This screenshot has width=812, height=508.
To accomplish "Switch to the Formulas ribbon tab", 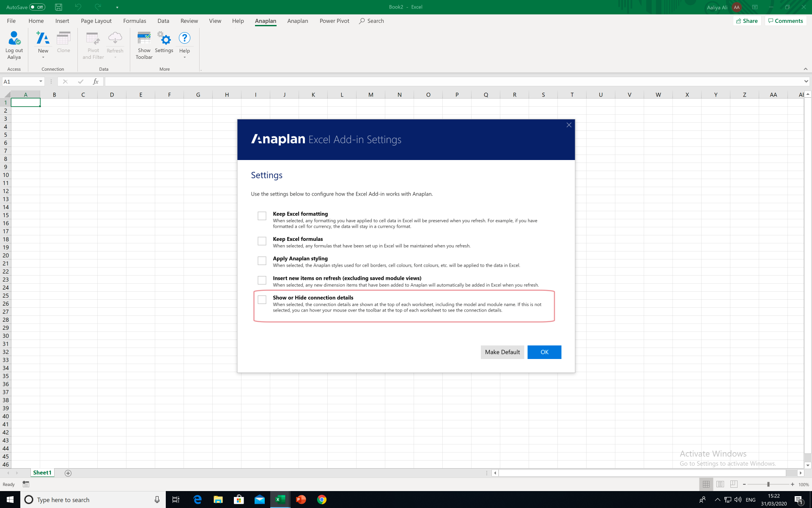I will [x=134, y=21].
